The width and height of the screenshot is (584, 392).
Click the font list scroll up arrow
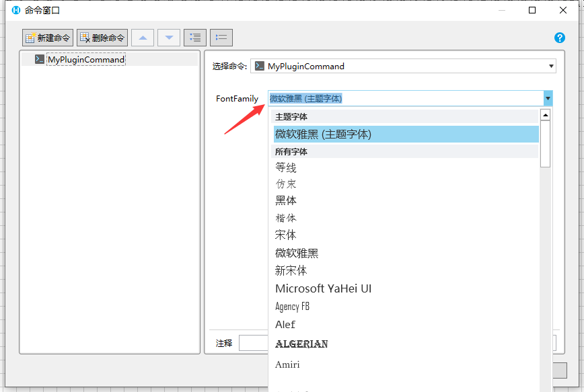pyautogui.click(x=545, y=115)
